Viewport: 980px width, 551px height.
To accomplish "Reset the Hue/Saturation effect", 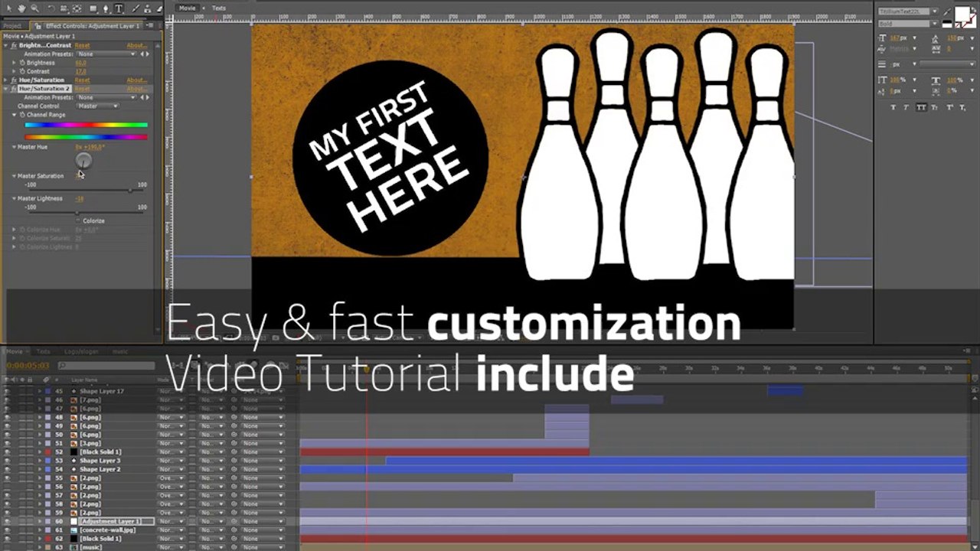I will (82, 80).
